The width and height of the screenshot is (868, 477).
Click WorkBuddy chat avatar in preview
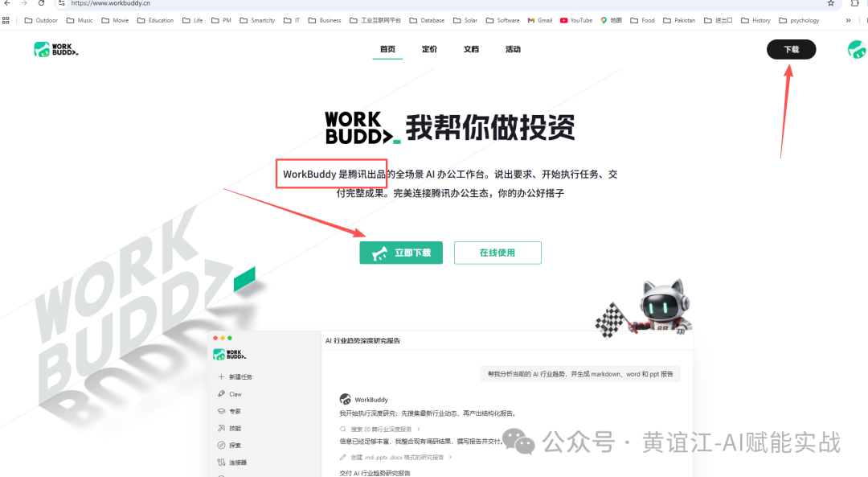click(345, 399)
